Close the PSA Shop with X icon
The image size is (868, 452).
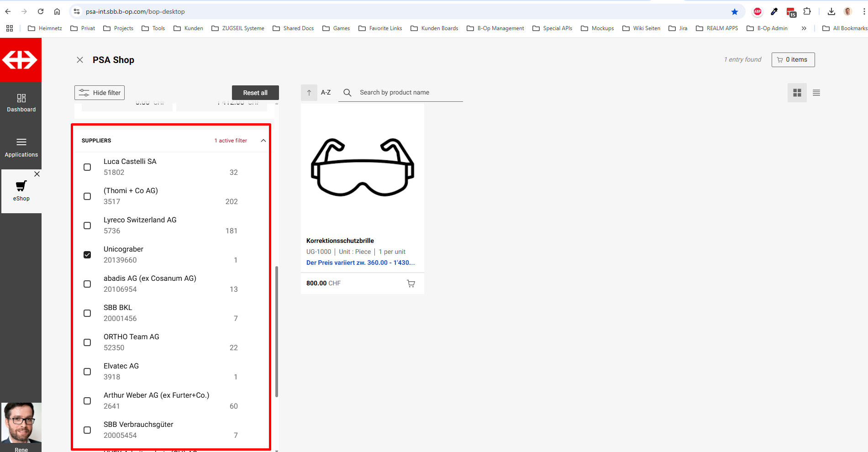point(80,60)
